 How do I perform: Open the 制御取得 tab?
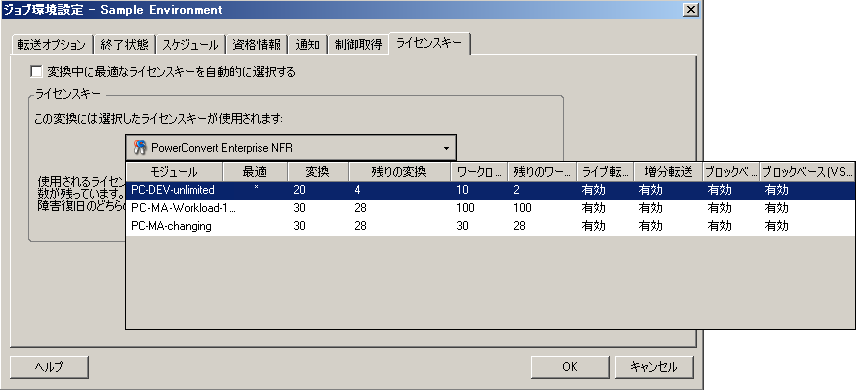[358, 45]
